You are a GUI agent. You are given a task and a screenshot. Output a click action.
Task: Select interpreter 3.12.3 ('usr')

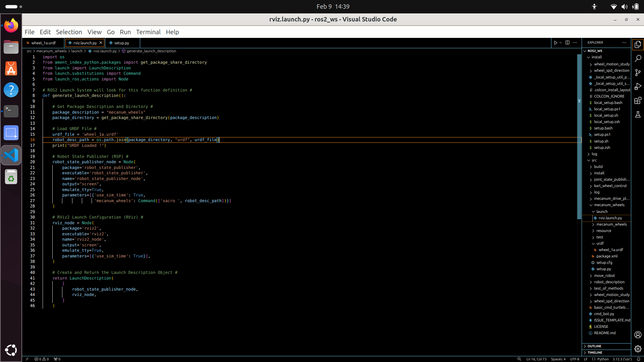click(x=622, y=359)
